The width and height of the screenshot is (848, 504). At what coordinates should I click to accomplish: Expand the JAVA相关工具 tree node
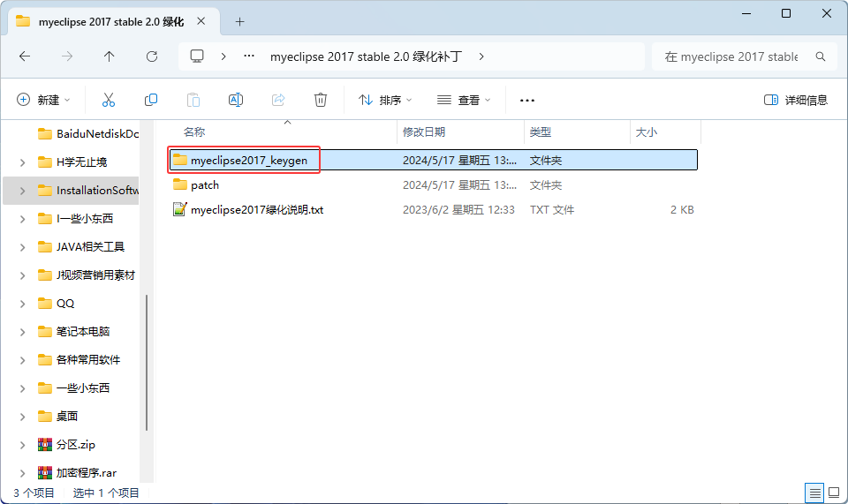[x=23, y=247]
